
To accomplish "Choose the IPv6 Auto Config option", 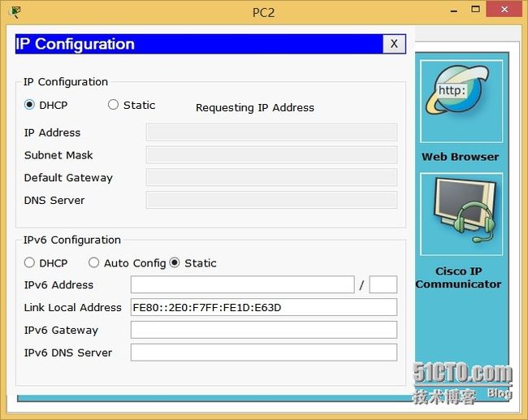I will click(93, 262).
